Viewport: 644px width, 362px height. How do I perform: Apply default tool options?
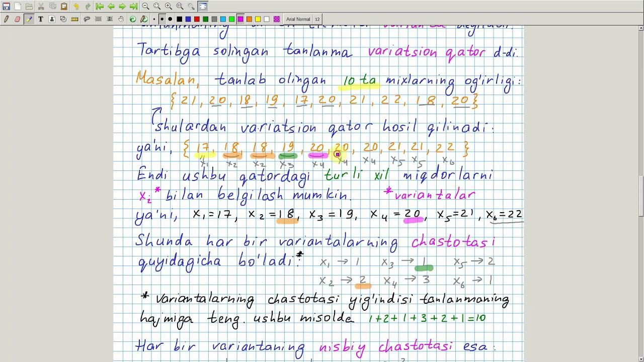click(x=133, y=19)
